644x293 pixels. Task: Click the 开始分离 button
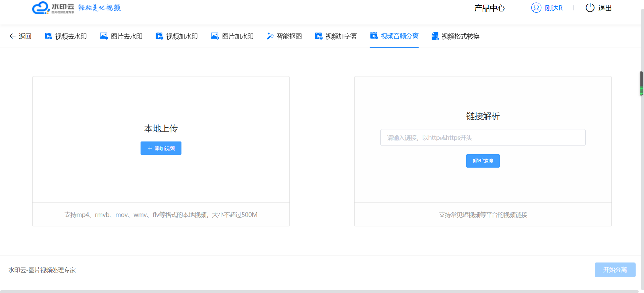(x=615, y=270)
